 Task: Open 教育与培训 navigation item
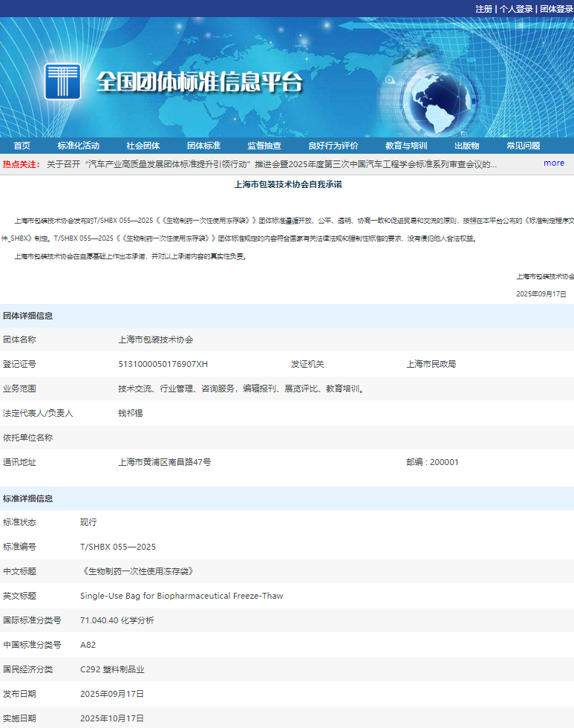click(406, 146)
